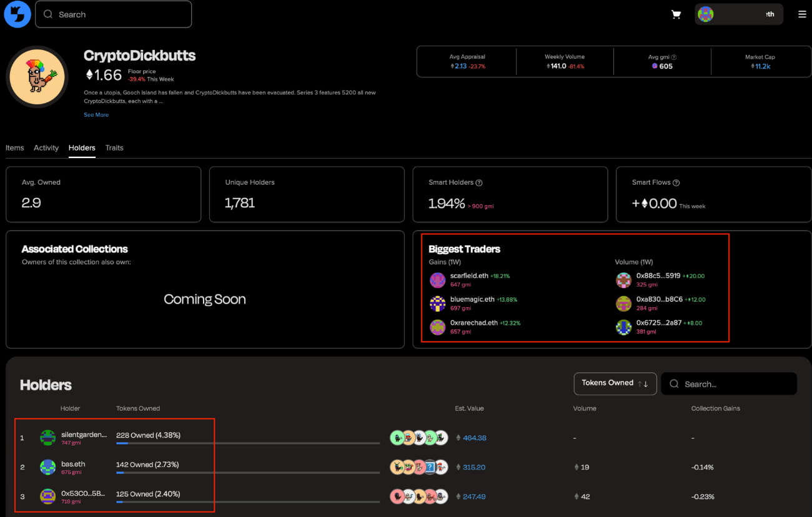Click the 228 Owned progress bar
The width and height of the screenshot is (812, 517).
click(248, 443)
